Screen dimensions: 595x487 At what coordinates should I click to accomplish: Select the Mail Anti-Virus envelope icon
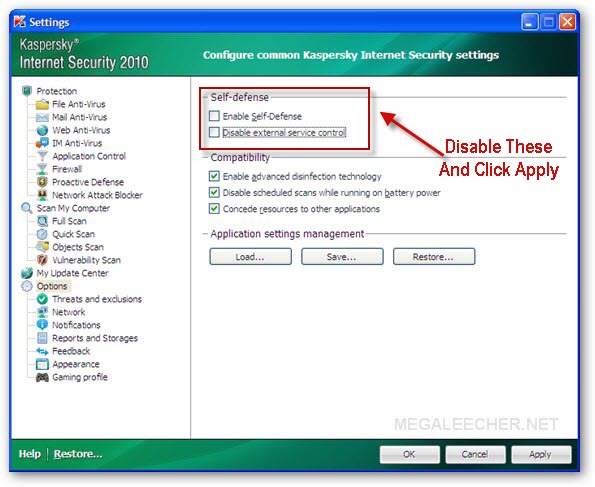point(42,117)
